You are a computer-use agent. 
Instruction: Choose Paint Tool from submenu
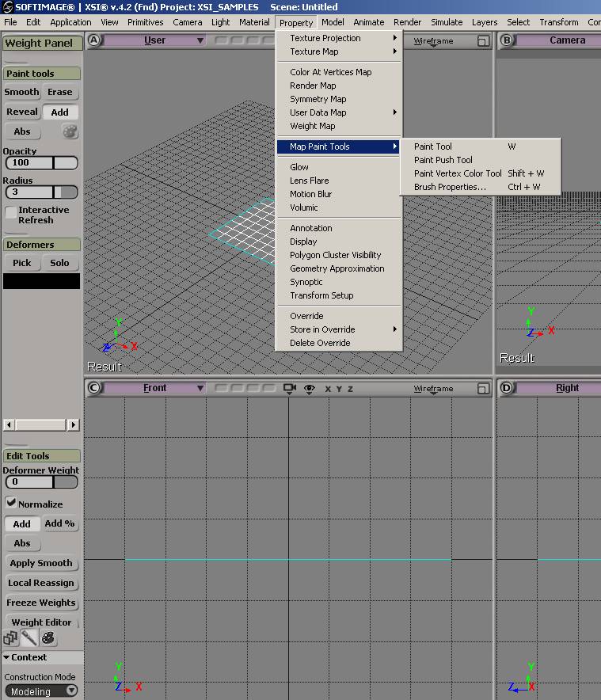(480, 146)
